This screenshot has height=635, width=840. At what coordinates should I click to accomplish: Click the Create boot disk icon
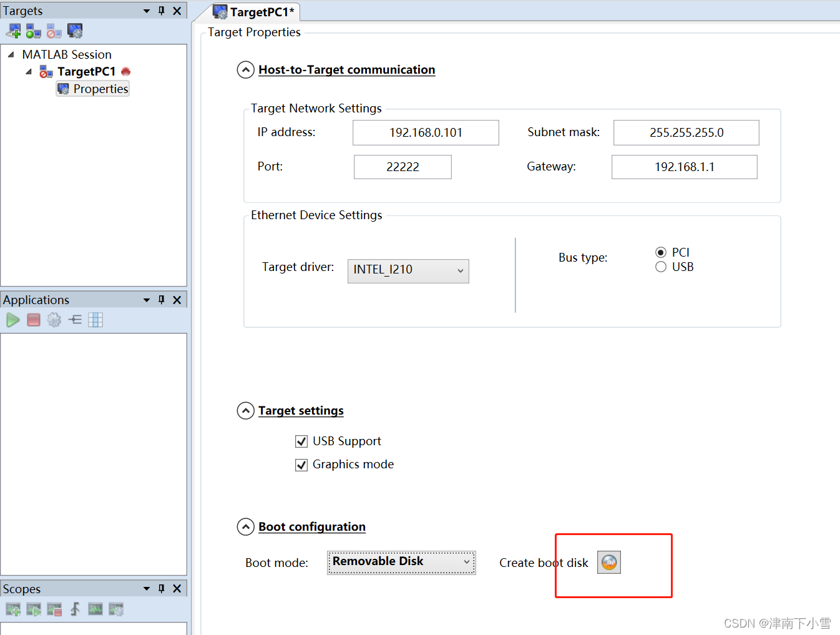pos(608,562)
